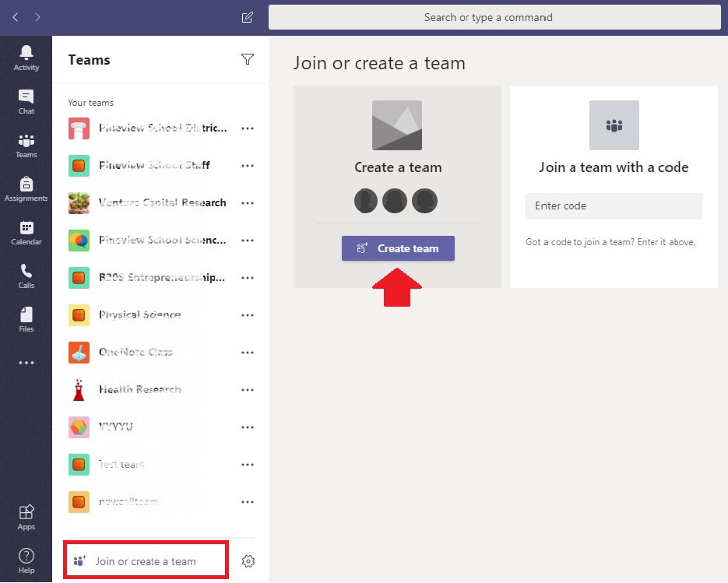
Task: Open manage teams settings gear
Action: click(x=248, y=561)
